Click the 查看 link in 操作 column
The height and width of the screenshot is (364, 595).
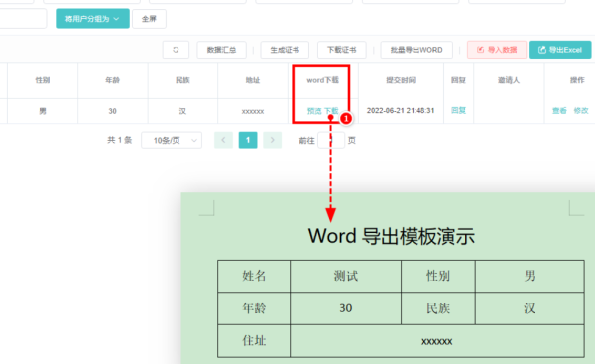click(559, 111)
